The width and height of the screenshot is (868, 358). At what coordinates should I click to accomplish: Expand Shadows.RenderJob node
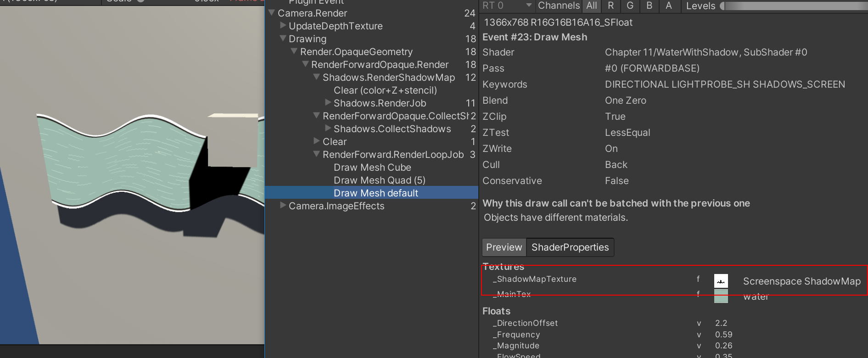pos(328,102)
